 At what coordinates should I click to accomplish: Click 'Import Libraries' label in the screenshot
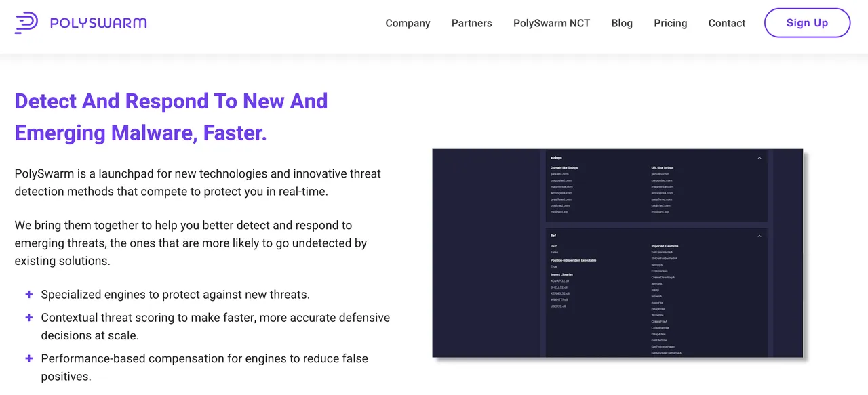click(x=561, y=274)
